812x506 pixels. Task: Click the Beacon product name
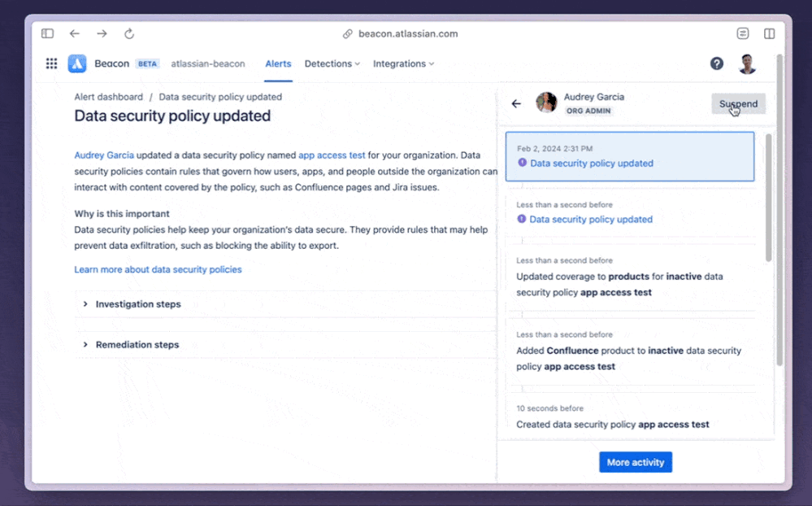point(112,63)
